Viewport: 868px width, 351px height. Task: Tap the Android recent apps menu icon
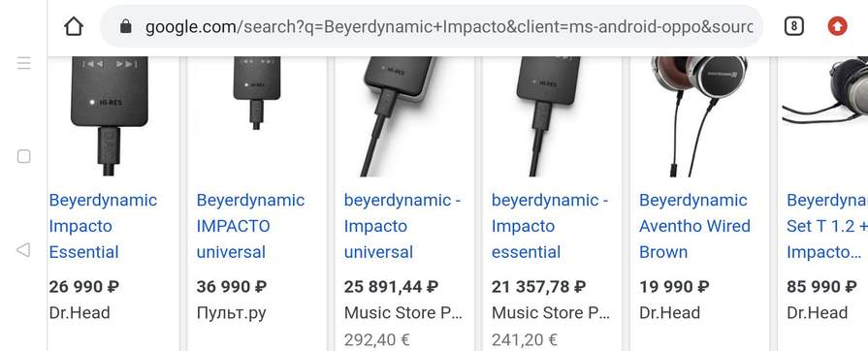point(24,63)
